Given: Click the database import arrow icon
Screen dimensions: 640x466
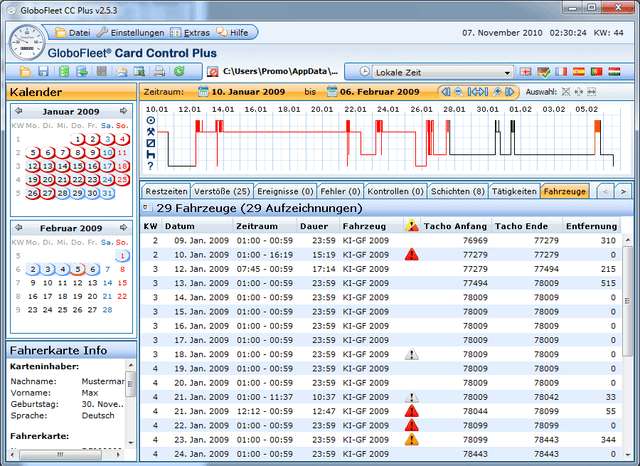Looking at the screenshot, I should [82, 72].
